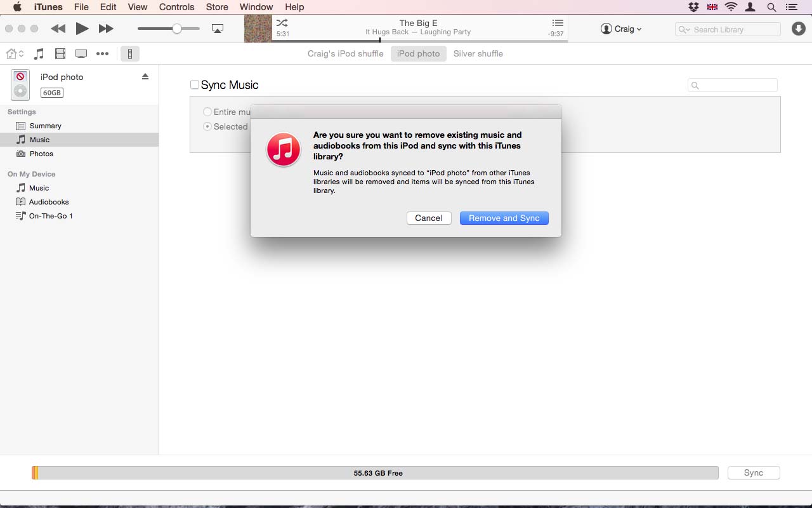Image resolution: width=812 pixels, height=508 pixels.
Task: Open the More media types ellipsis
Action: tap(102, 54)
